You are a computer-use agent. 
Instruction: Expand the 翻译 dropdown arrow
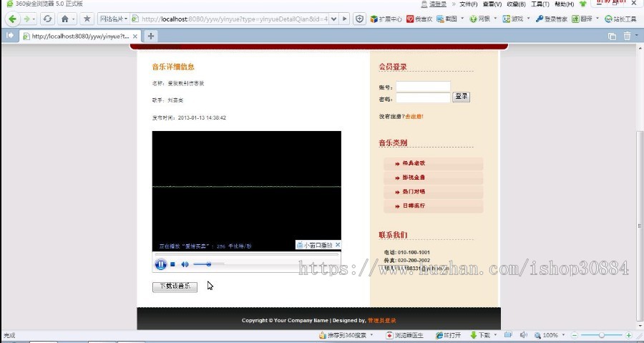pos(597,19)
